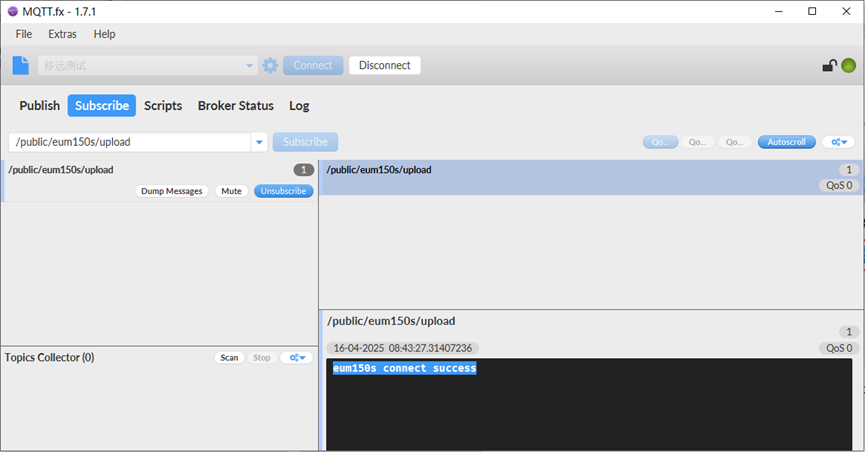865x452 pixels.
Task: Select the received message row in message list
Action: pyautogui.click(x=591, y=177)
